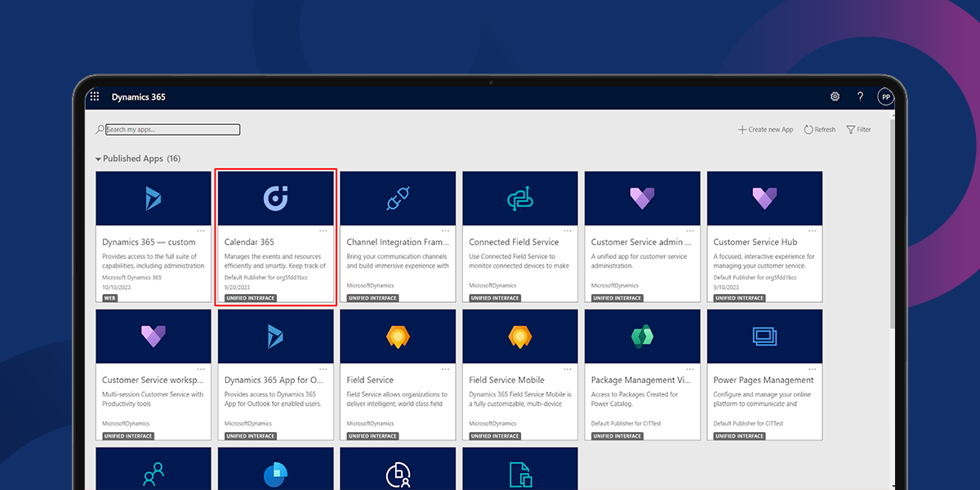Open more options on Connected Field Service tile
This screenshot has width=980, height=490.
pos(568,231)
